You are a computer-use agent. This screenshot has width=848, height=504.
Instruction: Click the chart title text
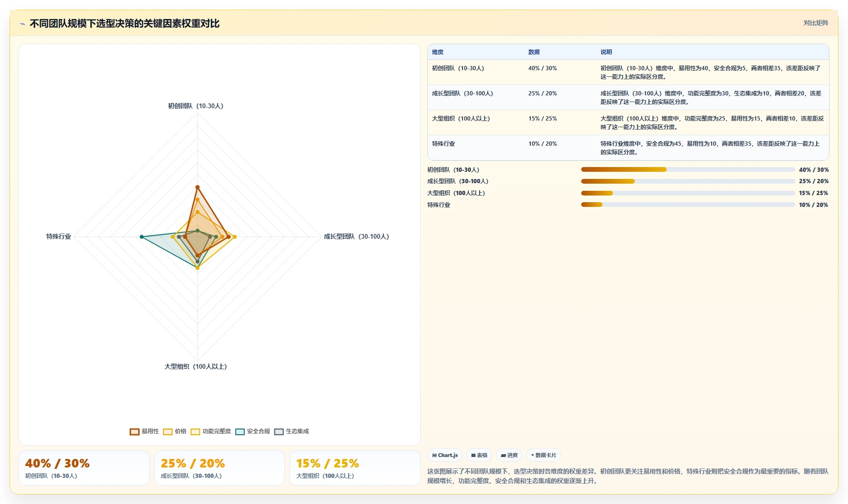[x=124, y=24]
